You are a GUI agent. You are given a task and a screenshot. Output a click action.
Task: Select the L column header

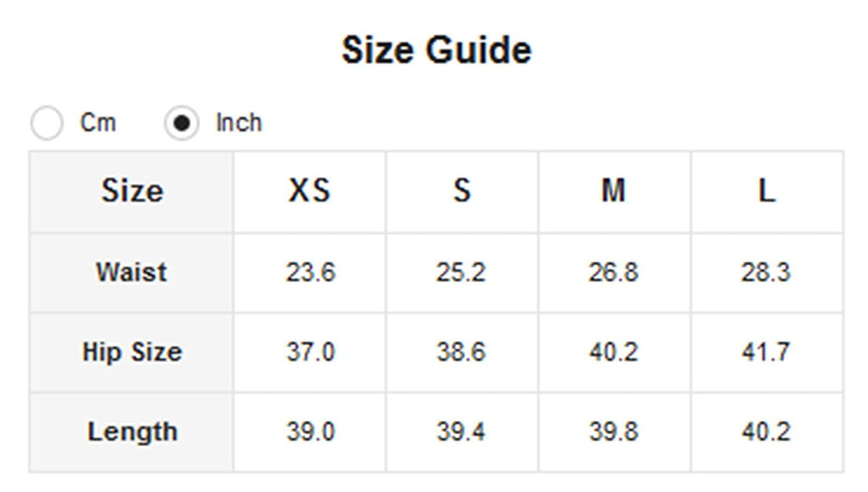(767, 192)
